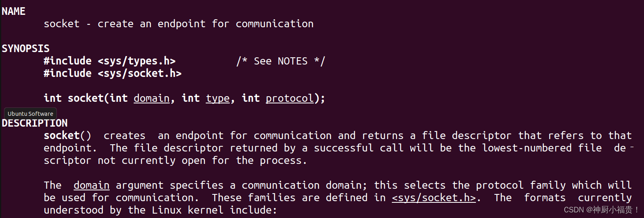Click the #include <sys/socket.h> line
This screenshot has width=644, height=218.
click(x=113, y=73)
